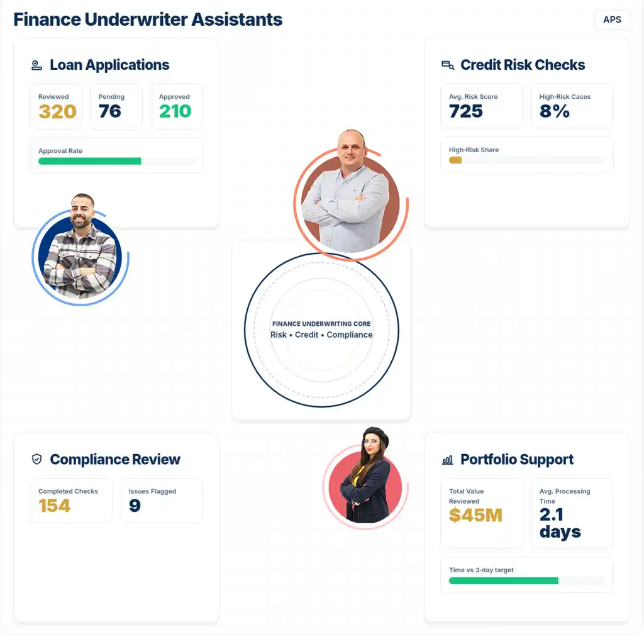Image resolution: width=644 pixels, height=644 pixels.
Task: Open the High-Risk Cases 8% card
Action: (x=572, y=106)
